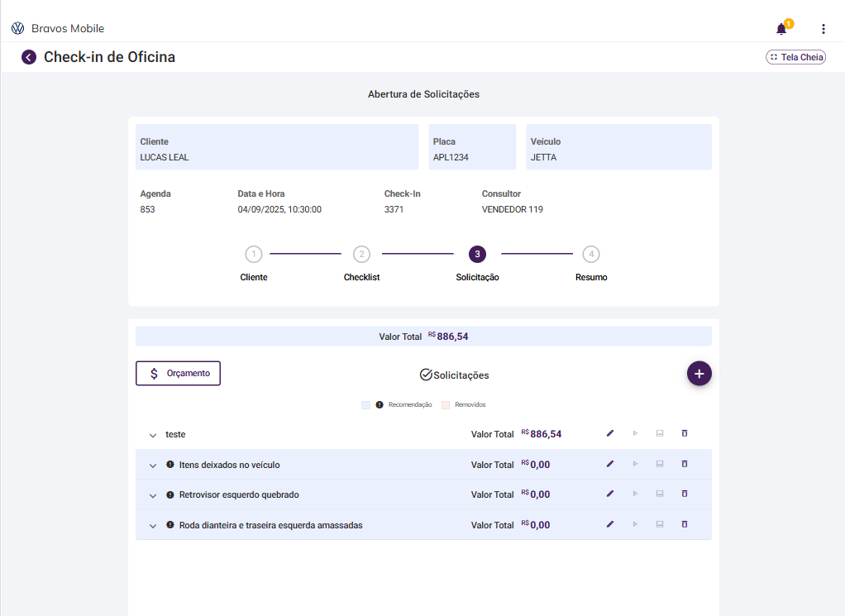Open the notifications bell

(781, 29)
